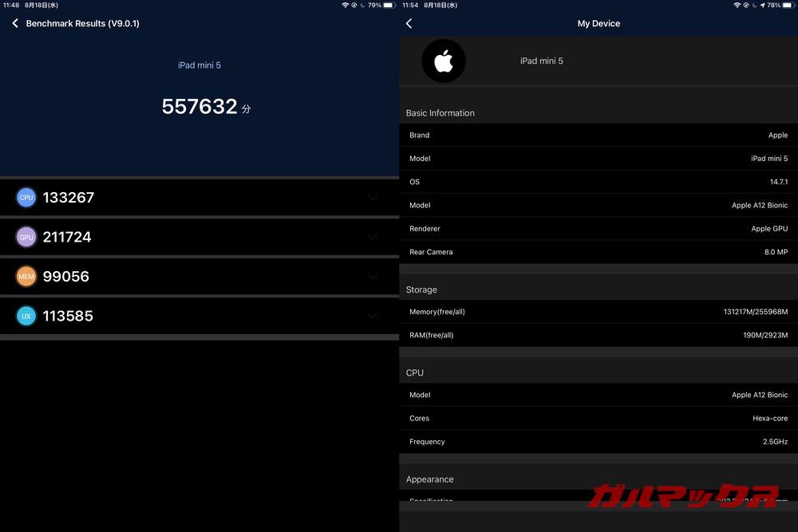The width and height of the screenshot is (798, 532).
Task: Tap the back arrow on Benchmark Results screen
Action: coord(14,23)
